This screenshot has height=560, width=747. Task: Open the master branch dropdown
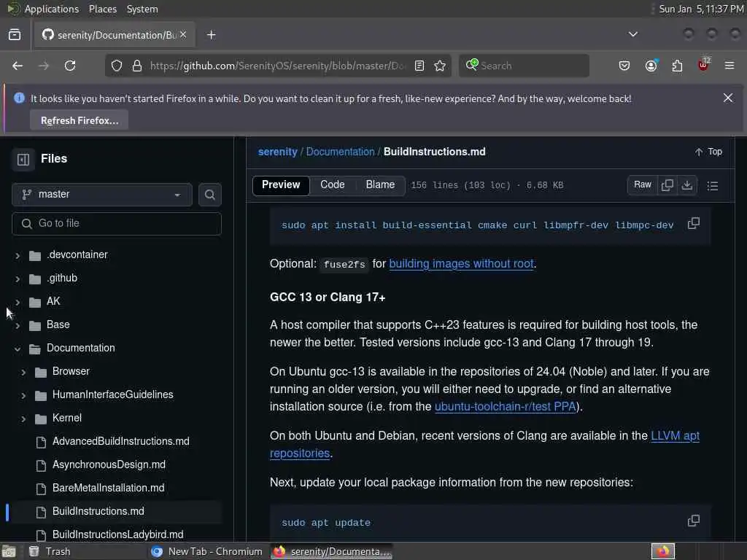(102, 194)
